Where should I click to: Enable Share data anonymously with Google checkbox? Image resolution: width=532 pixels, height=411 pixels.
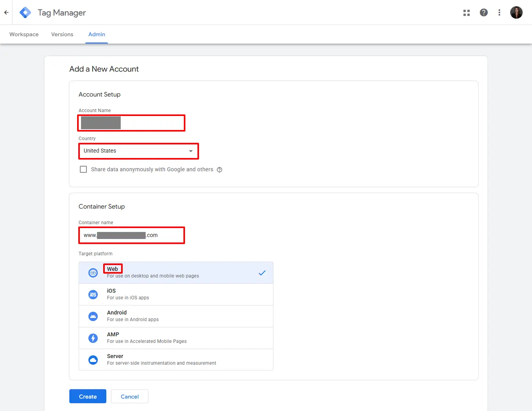click(83, 169)
